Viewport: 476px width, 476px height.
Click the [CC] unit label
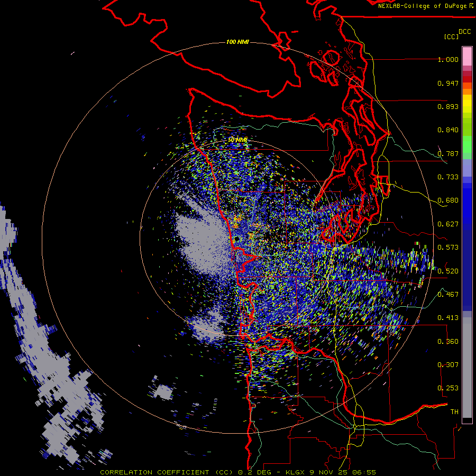pyautogui.click(x=452, y=36)
